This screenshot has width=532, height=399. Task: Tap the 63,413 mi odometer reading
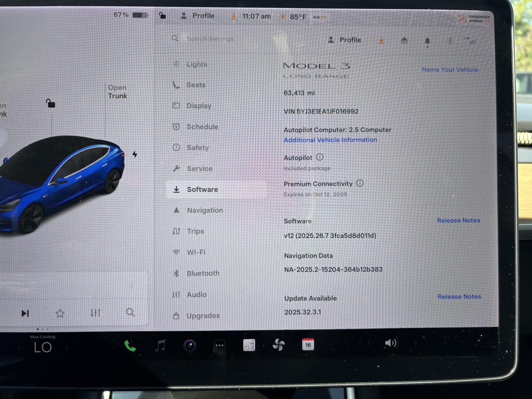(299, 93)
